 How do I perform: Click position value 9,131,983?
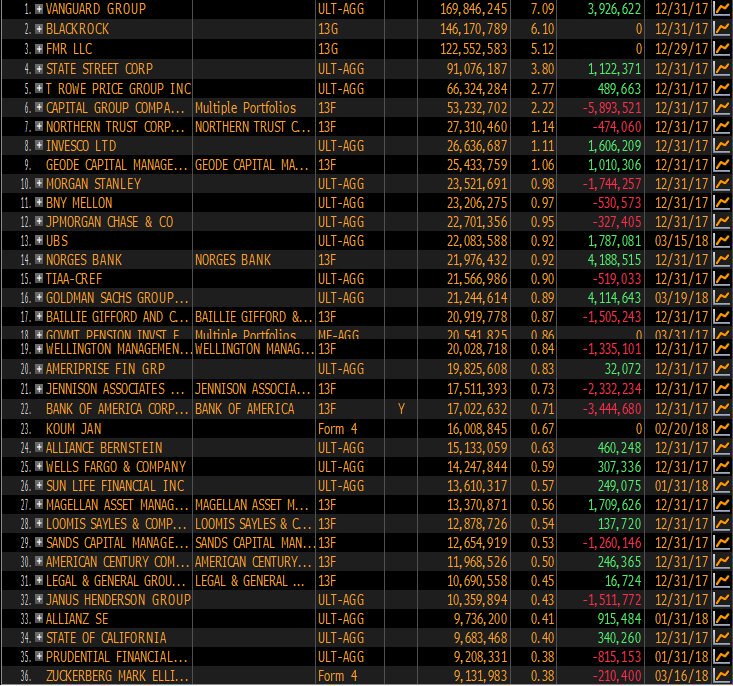481,676
